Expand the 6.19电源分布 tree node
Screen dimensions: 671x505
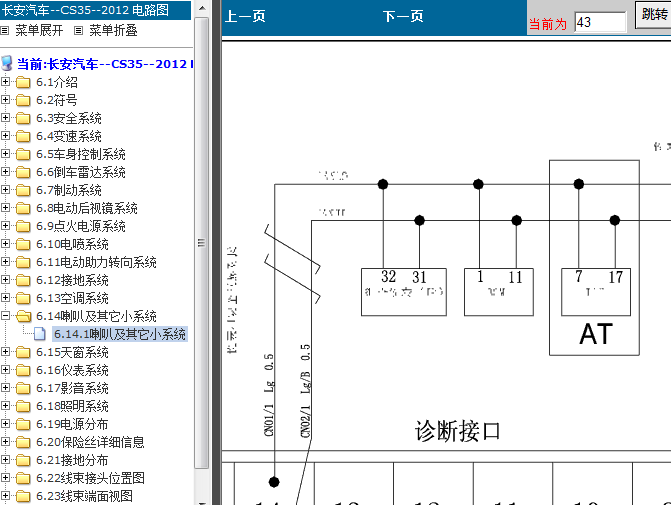(5, 424)
